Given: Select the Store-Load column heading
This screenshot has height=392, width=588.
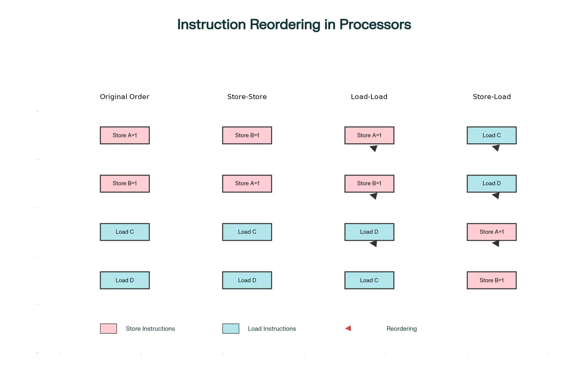Looking at the screenshot, I should click(492, 97).
